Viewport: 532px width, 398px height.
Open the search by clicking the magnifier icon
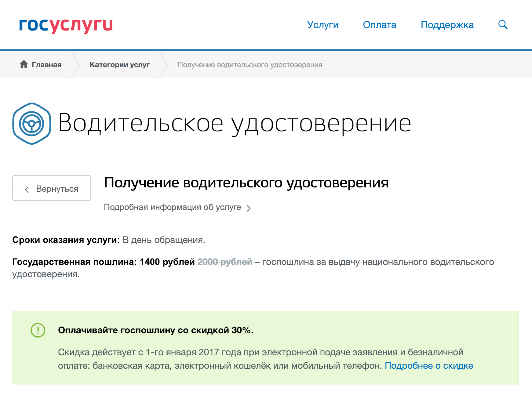(x=503, y=25)
